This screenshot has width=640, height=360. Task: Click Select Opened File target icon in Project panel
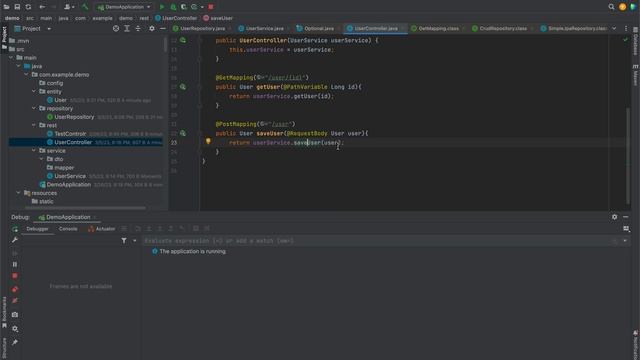116,29
